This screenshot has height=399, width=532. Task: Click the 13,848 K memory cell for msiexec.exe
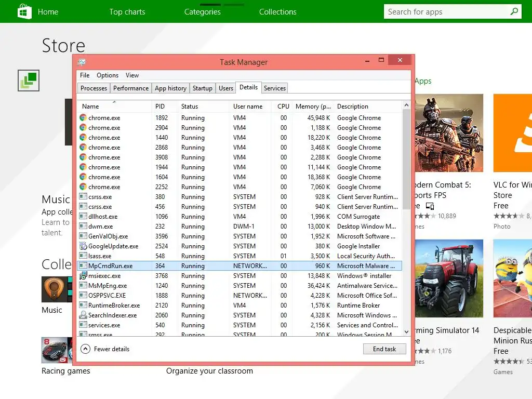coord(319,276)
